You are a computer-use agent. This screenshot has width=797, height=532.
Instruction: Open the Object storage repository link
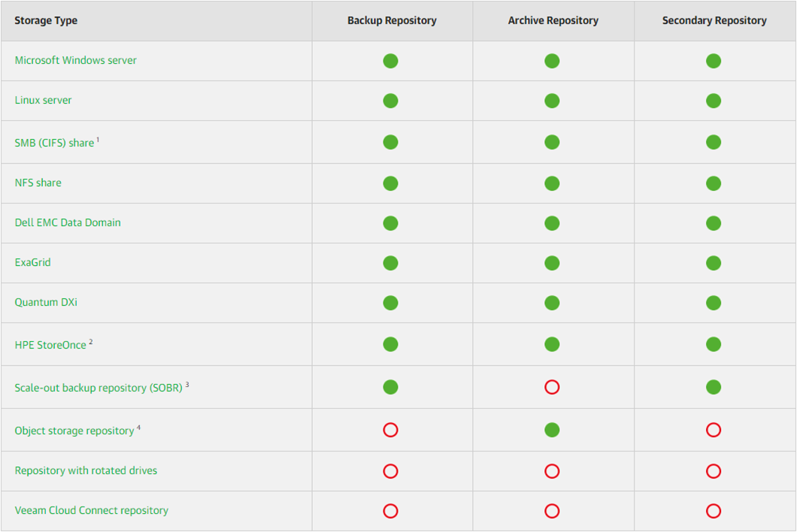(x=74, y=431)
